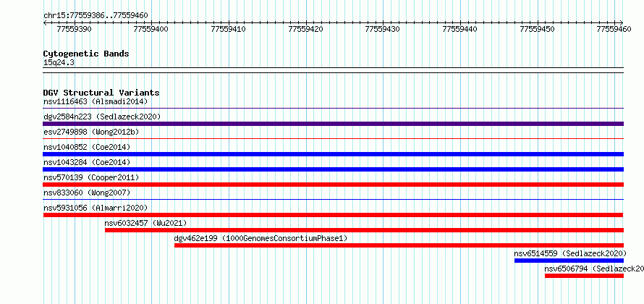The height and width of the screenshot is (304, 644).
Task: Click the left arrowhead of the ruler
Action: coord(45,22)
